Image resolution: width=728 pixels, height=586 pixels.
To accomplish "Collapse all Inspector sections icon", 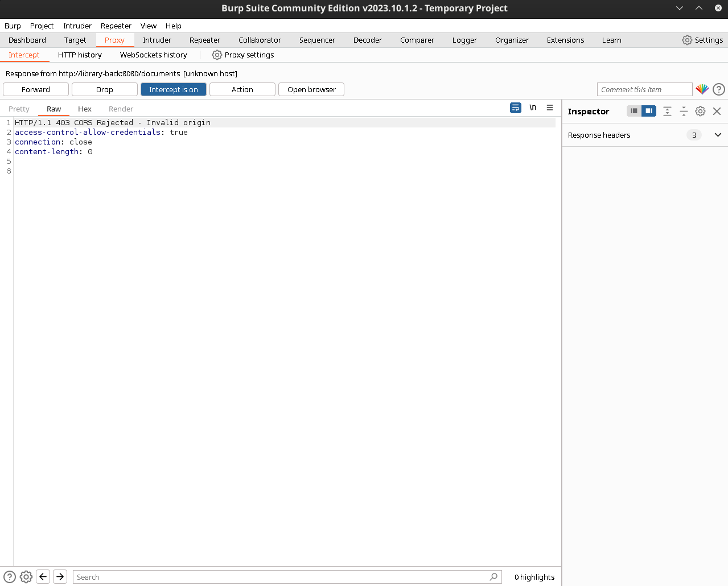I will pyautogui.click(x=684, y=112).
